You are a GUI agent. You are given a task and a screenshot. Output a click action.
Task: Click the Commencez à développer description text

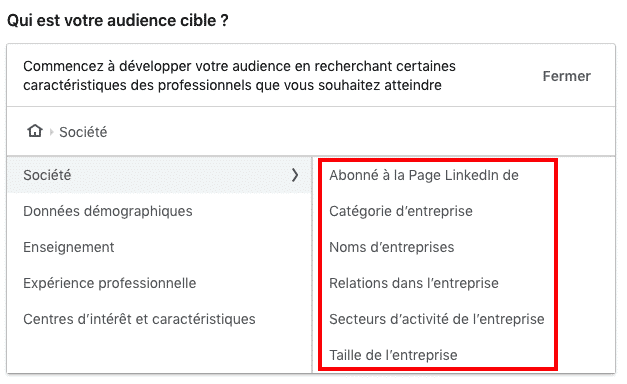(239, 76)
